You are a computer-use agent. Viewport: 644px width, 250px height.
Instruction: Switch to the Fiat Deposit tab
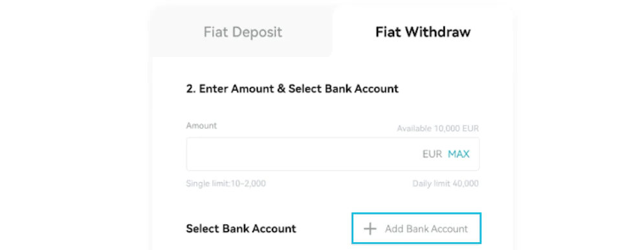pyautogui.click(x=243, y=32)
